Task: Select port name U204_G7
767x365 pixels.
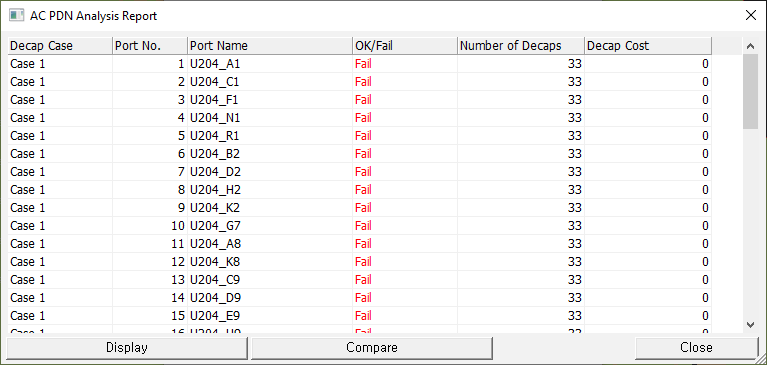Action: [x=215, y=226]
